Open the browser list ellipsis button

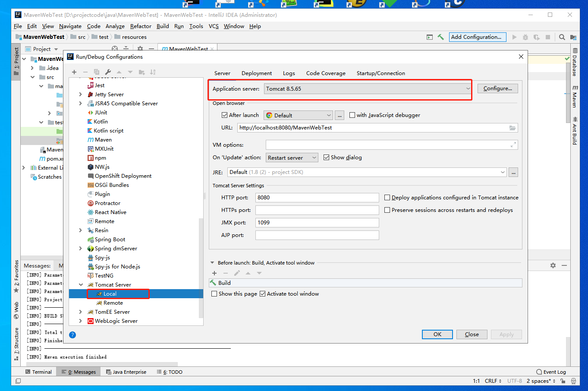(x=340, y=115)
